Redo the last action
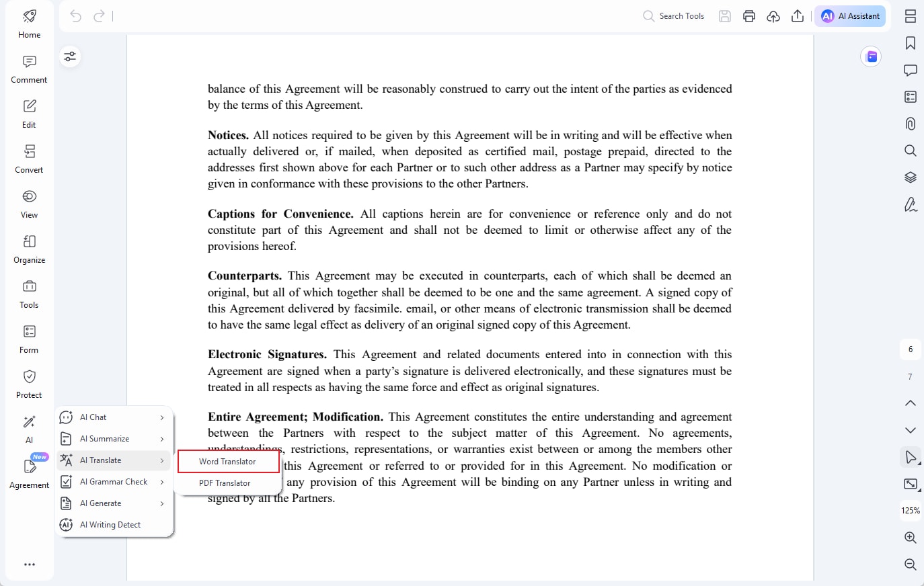This screenshot has height=586, width=924. [99, 16]
